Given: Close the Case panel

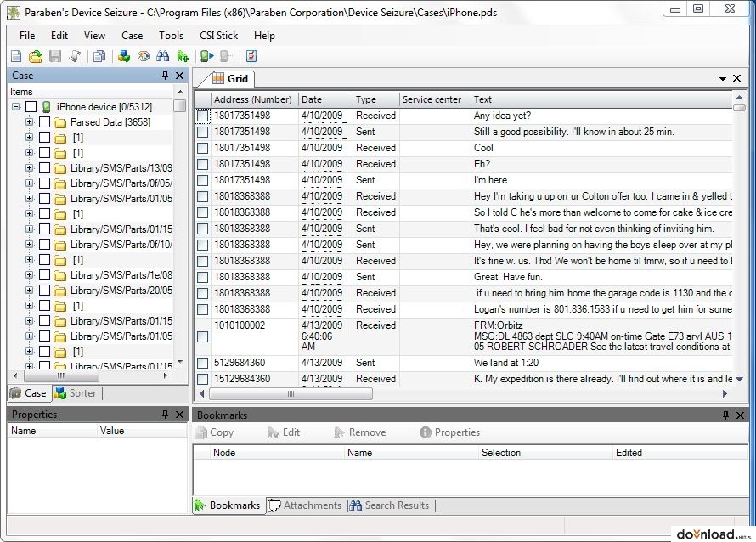Looking at the screenshot, I should (179, 76).
